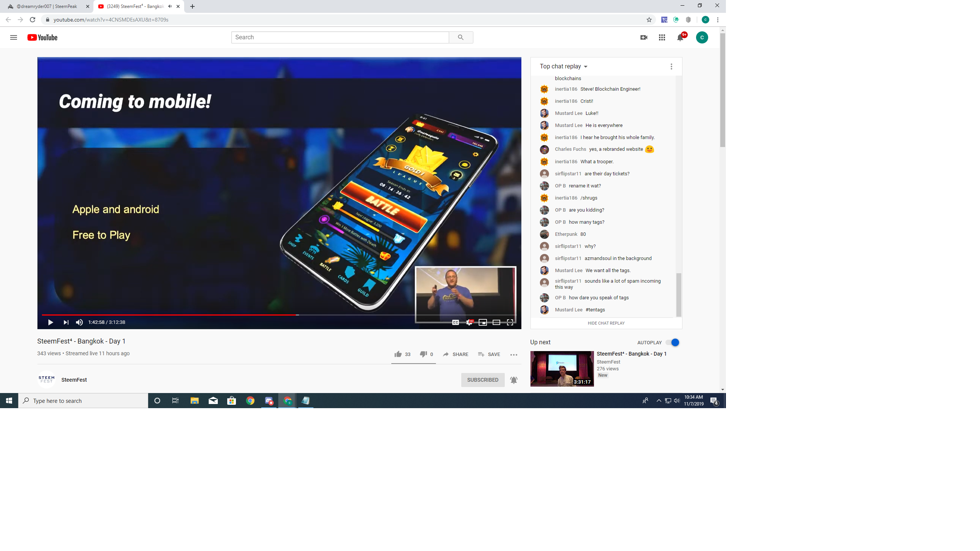
Task: Click Mustard Lee next to #tentags
Action: click(568, 310)
